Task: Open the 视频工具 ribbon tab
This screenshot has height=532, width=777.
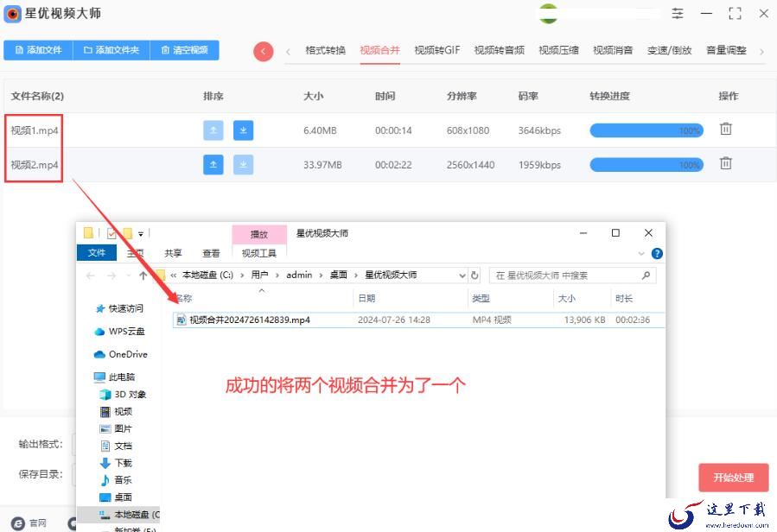Action: click(x=259, y=253)
